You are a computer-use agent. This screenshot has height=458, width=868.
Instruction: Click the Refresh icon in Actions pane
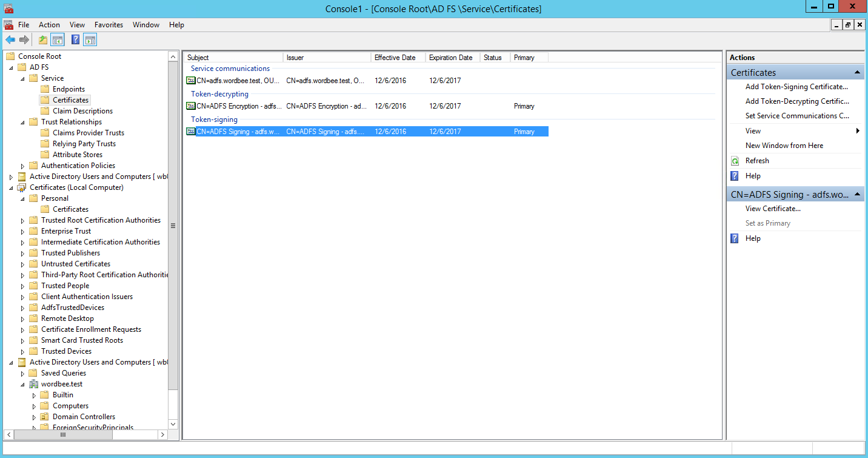pyautogui.click(x=734, y=160)
